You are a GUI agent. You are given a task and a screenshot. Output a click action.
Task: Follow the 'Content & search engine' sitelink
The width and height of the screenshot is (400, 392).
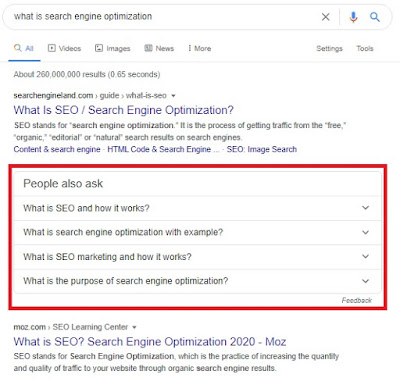pyautogui.click(x=57, y=149)
